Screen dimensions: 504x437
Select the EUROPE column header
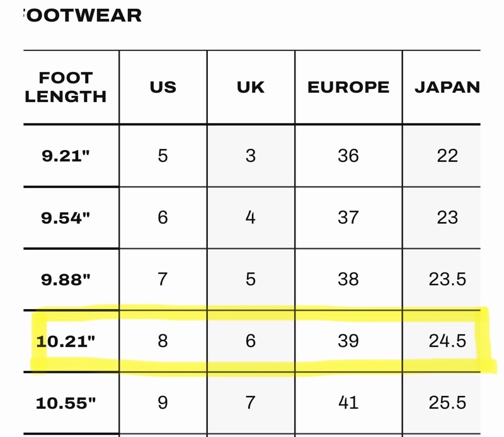348,87
